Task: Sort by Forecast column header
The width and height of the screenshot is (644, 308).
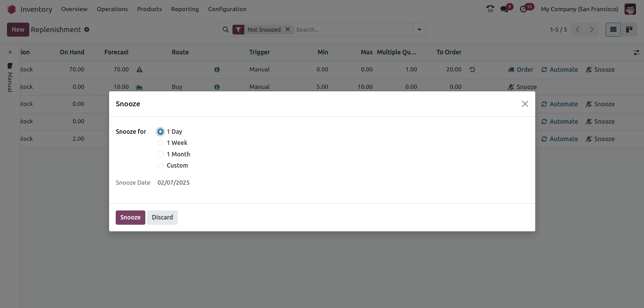Action: click(x=116, y=52)
